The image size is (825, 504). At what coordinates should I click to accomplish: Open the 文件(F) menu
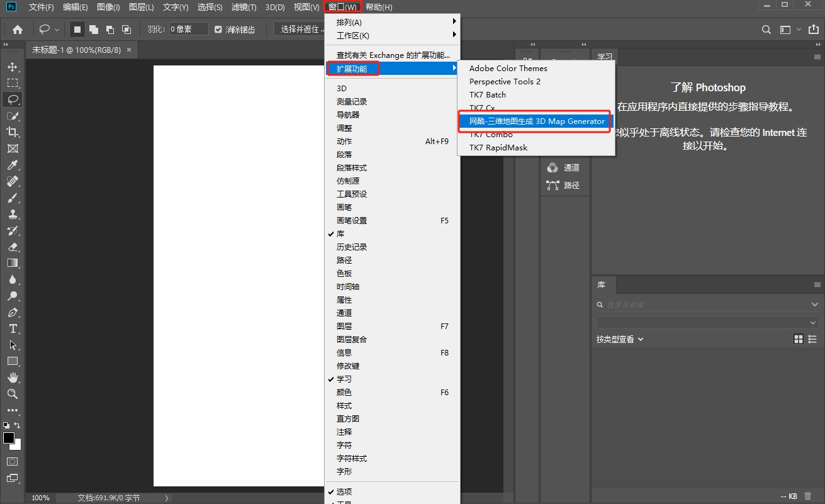point(41,7)
